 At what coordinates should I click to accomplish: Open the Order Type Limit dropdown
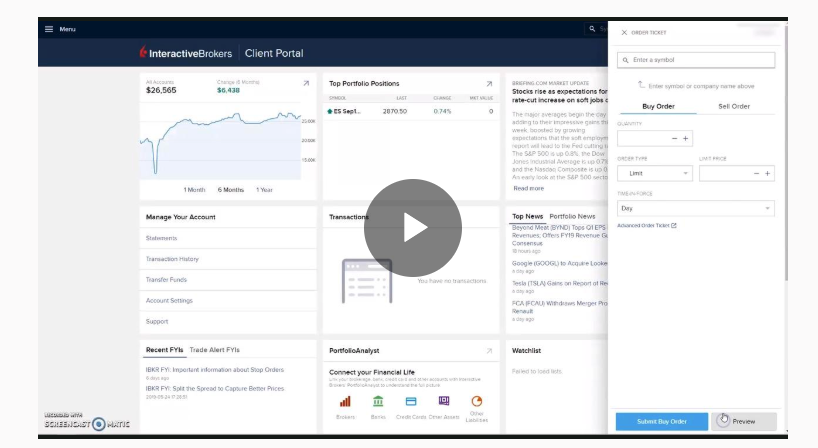[x=654, y=173]
